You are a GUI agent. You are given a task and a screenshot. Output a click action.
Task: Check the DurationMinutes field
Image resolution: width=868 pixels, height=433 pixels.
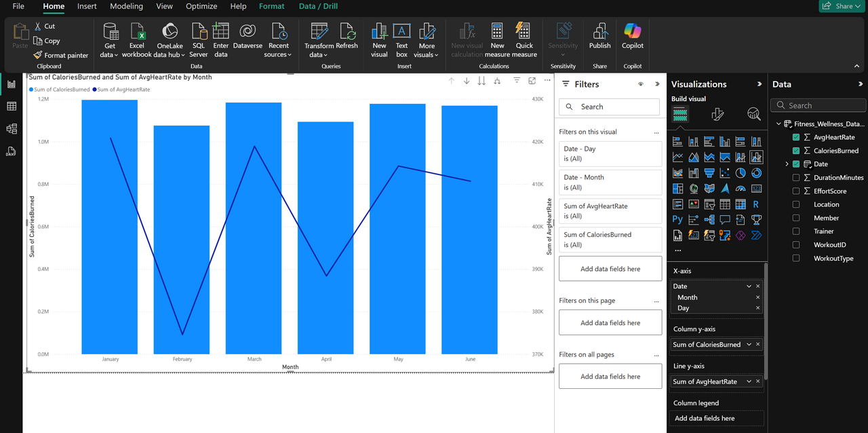click(x=796, y=178)
